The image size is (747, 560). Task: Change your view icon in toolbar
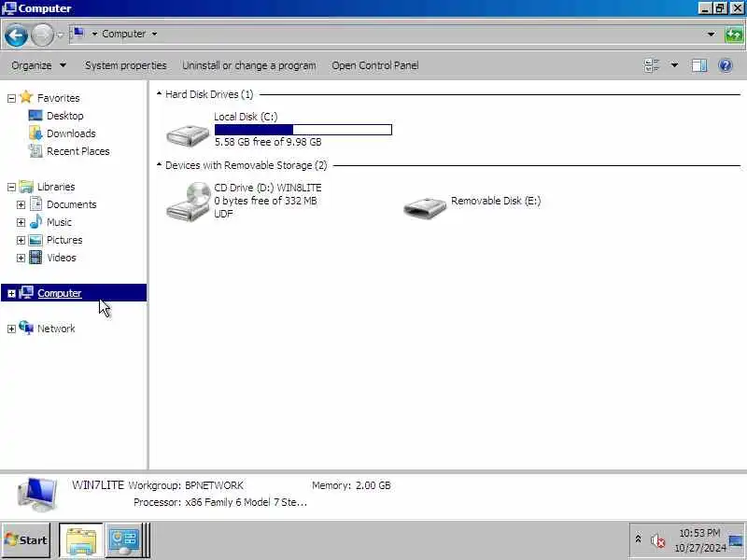pos(651,65)
